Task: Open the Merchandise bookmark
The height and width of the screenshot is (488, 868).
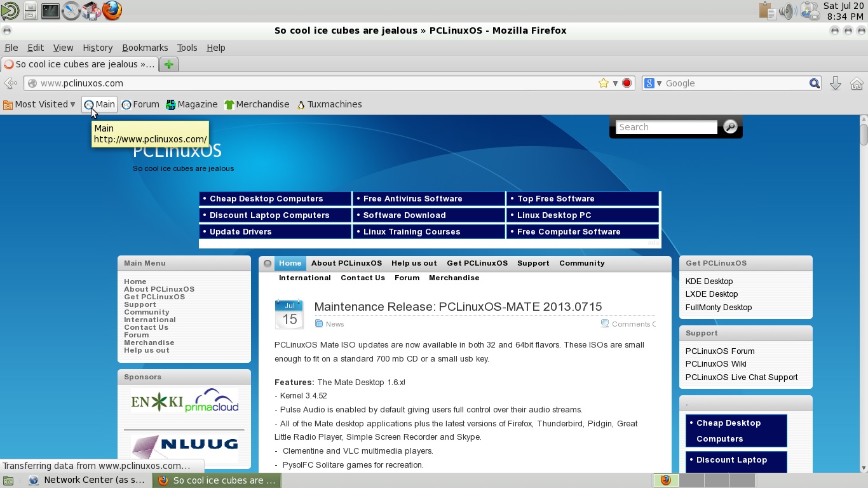Action: [257, 104]
